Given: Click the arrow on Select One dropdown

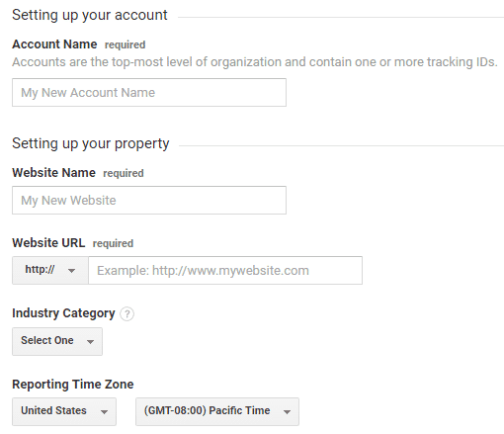Looking at the screenshot, I should [90, 342].
